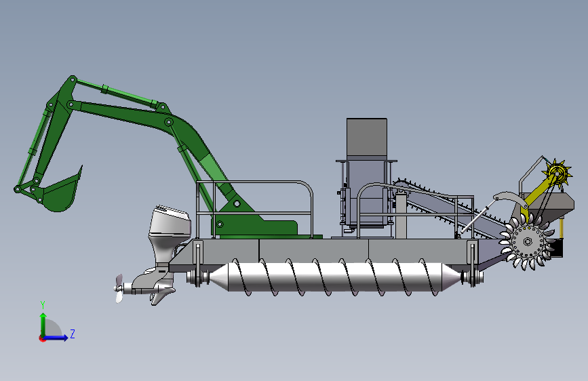
Task: Select the yellow spiked sprocket wheel
Action: pos(557,174)
